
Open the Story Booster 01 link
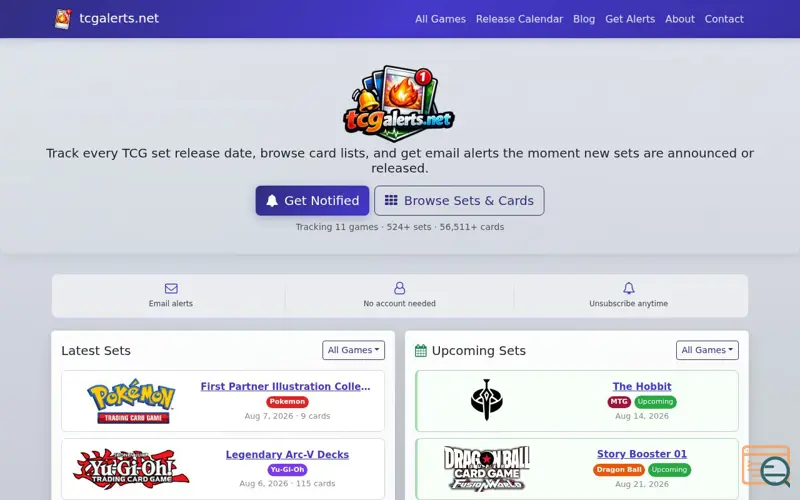point(642,454)
